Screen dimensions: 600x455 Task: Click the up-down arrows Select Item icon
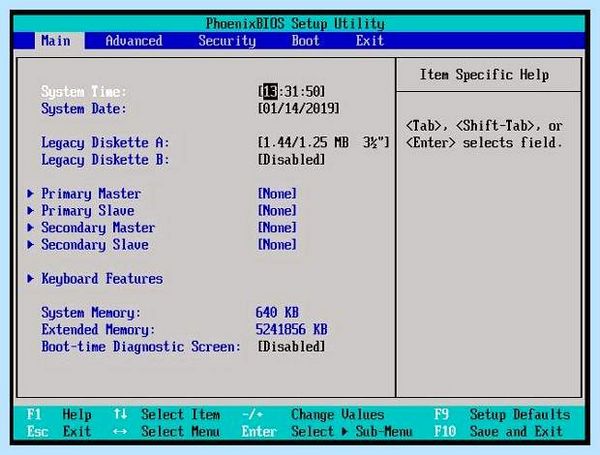[120, 414]
